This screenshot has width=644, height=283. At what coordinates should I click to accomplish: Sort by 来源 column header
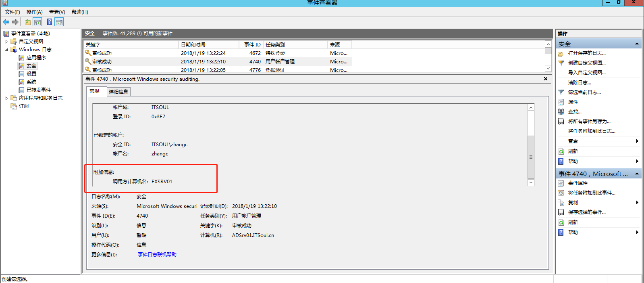tap(340, 45)
